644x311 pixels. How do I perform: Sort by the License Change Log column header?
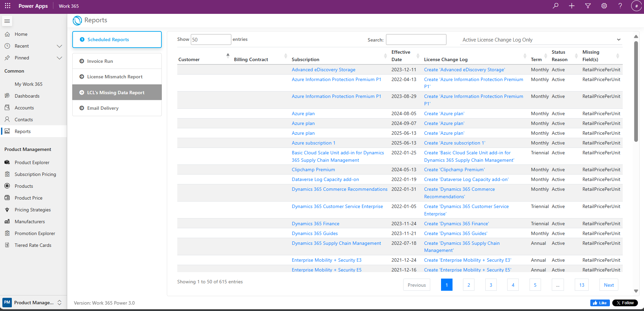pyautogui.click(x=475, y=56)
